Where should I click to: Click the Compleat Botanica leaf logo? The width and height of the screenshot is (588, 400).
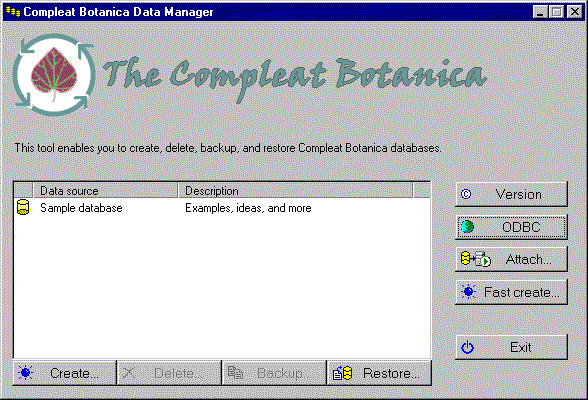point(54,74)
